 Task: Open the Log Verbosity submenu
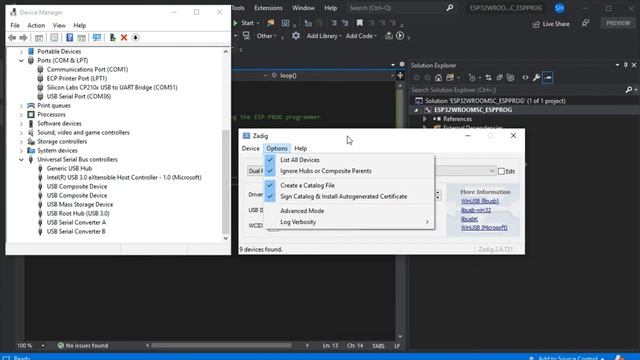click(x=349, y=222)
